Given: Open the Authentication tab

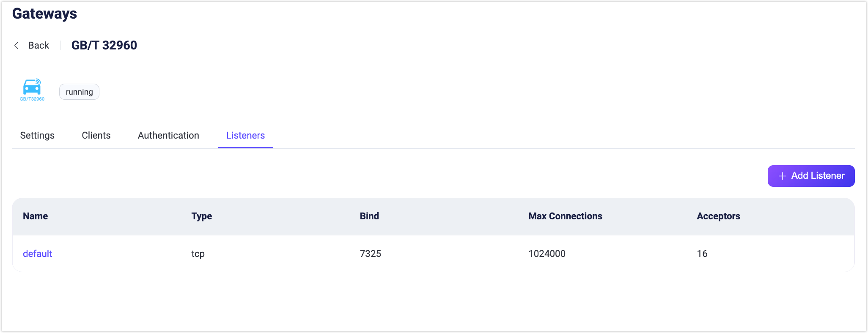Looking at the screenshot, I should 168,136.
